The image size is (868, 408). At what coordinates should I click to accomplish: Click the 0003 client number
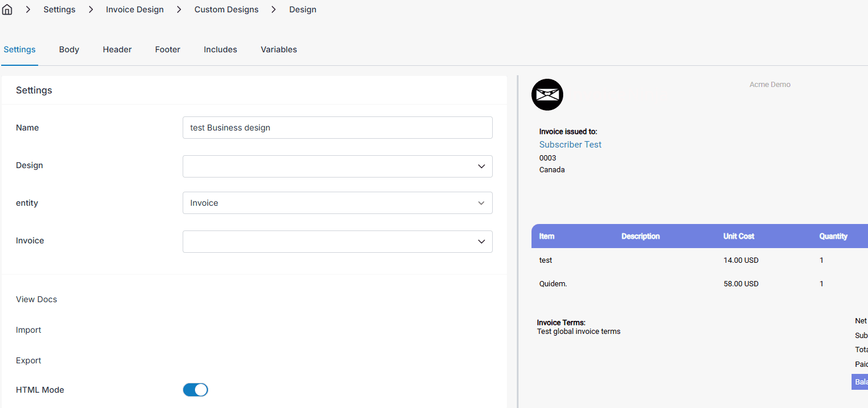pyautogui.click(x=548, y=158)
